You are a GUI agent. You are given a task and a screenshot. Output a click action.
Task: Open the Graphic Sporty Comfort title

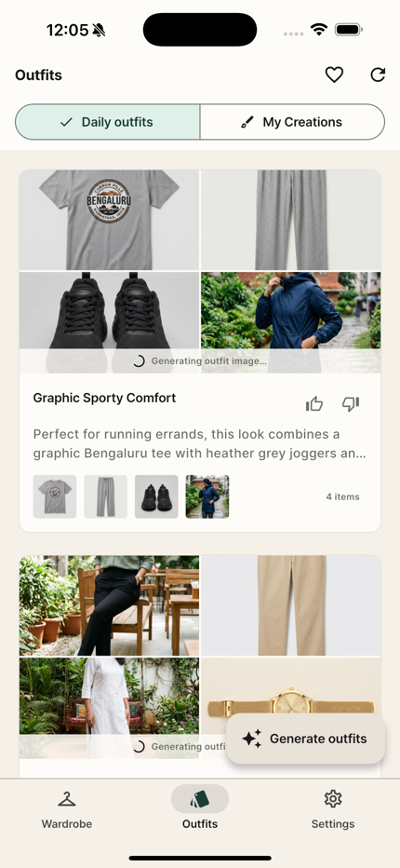pyautogui.click(x=104, y=398)
